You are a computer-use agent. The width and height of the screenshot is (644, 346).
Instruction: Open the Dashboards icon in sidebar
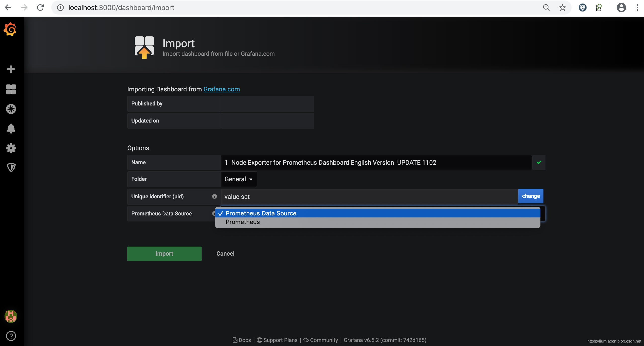point(11,89)
